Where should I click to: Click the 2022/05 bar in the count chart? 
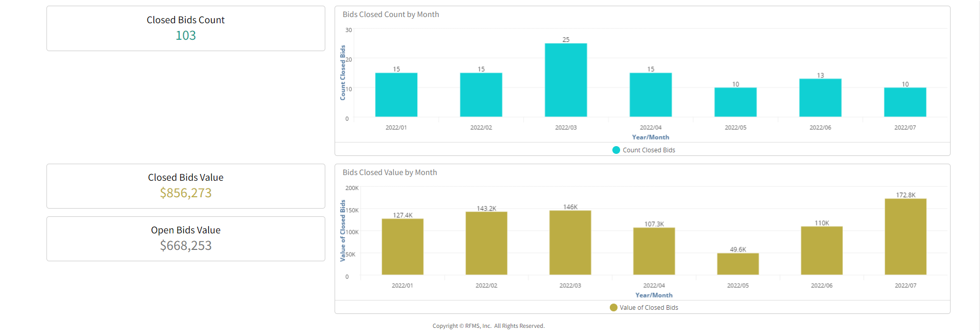735,102
